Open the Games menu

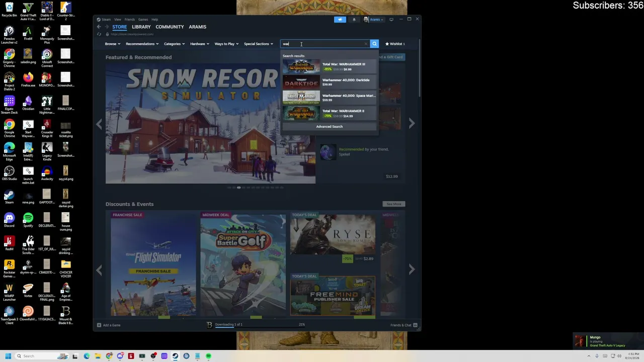(143, 20)
